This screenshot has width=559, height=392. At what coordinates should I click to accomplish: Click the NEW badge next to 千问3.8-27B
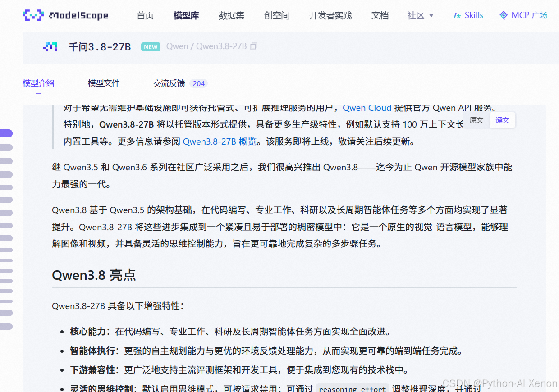click(x=151, y=46)
